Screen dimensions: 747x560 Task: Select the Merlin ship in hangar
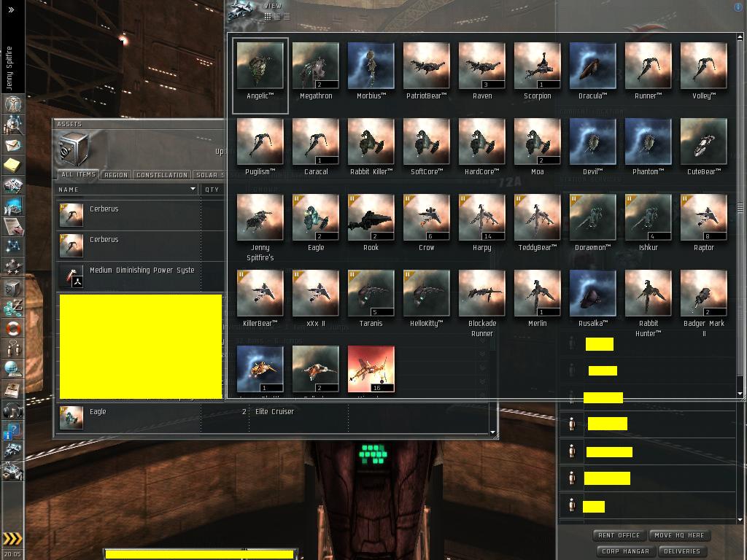point(538,298)
